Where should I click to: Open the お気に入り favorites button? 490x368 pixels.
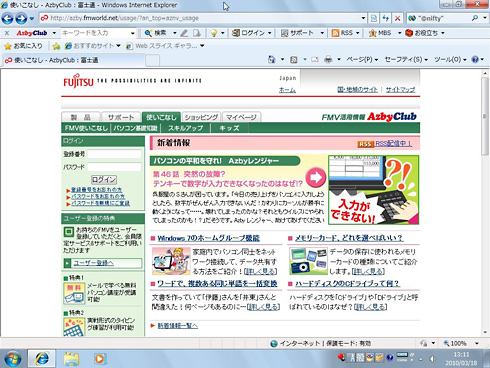(x=23, y=46)
